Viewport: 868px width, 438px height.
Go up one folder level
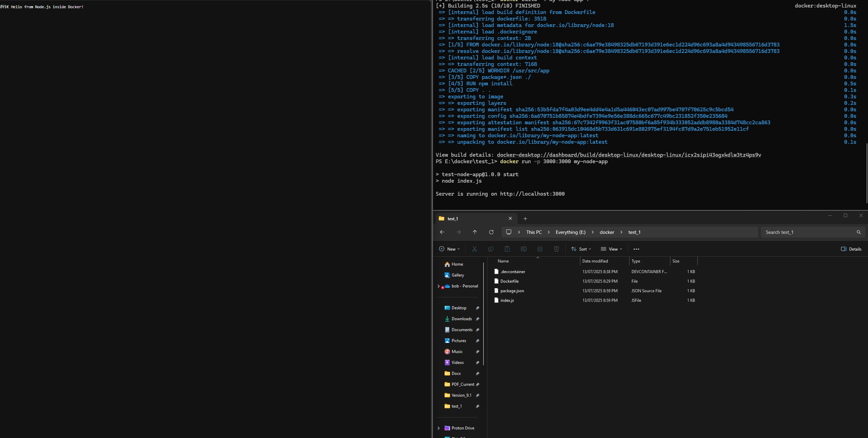pos(475,232)
